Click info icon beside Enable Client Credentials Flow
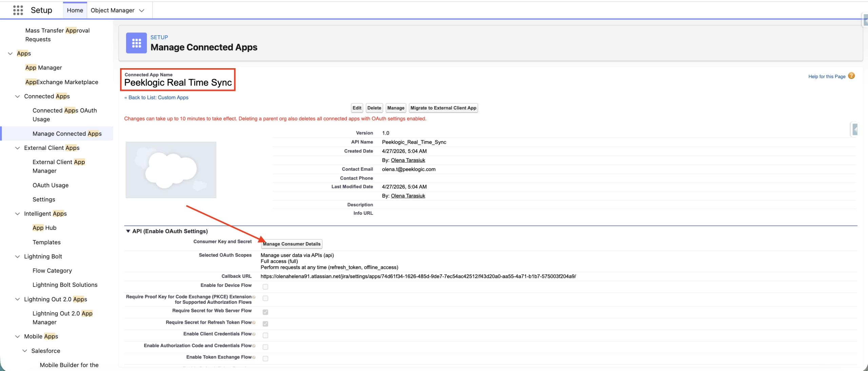 point(254,334)
